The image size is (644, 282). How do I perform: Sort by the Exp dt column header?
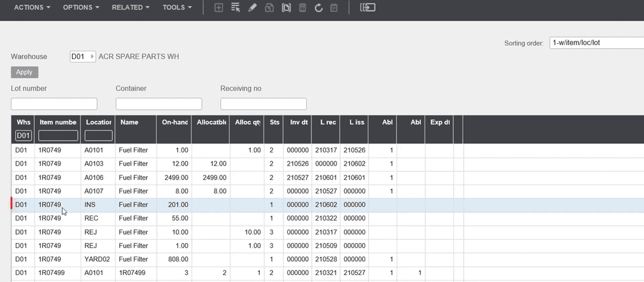click(x=440, y=122)
